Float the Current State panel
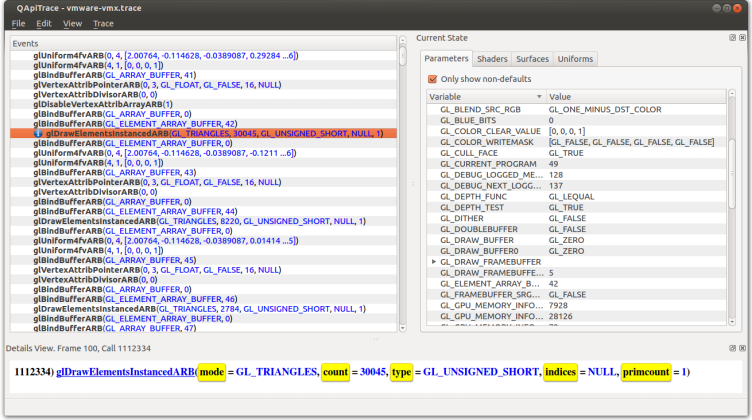The image size is (752, 420). (731, 38)
